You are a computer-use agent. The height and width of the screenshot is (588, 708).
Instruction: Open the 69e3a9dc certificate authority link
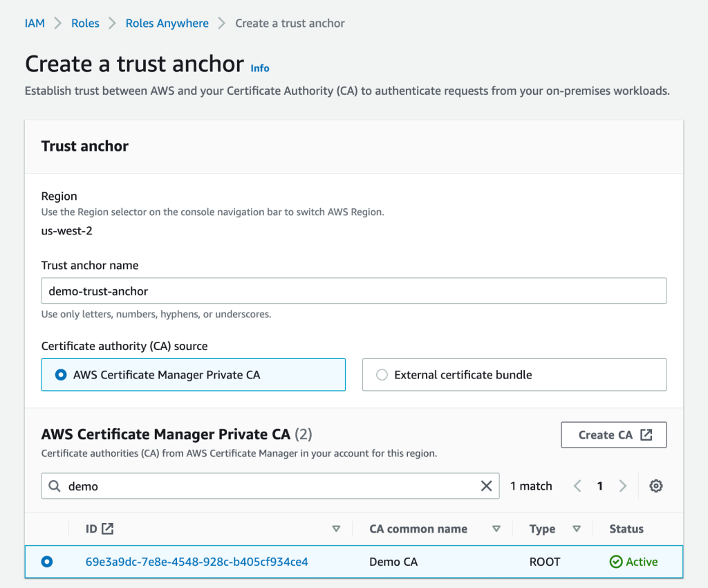click(x=196, y=562)
